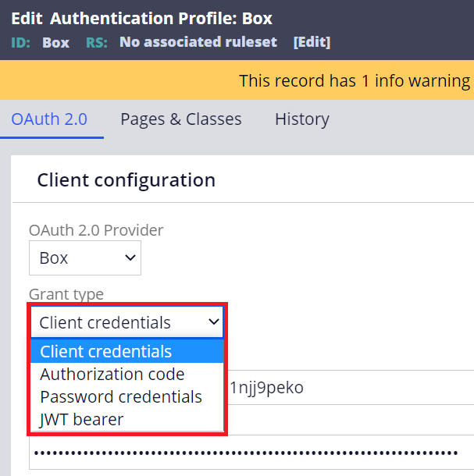The image size is (474, 476).
Task: Click the Edit Authentication Profile: Box title
Action: click(x=141, y=18)
